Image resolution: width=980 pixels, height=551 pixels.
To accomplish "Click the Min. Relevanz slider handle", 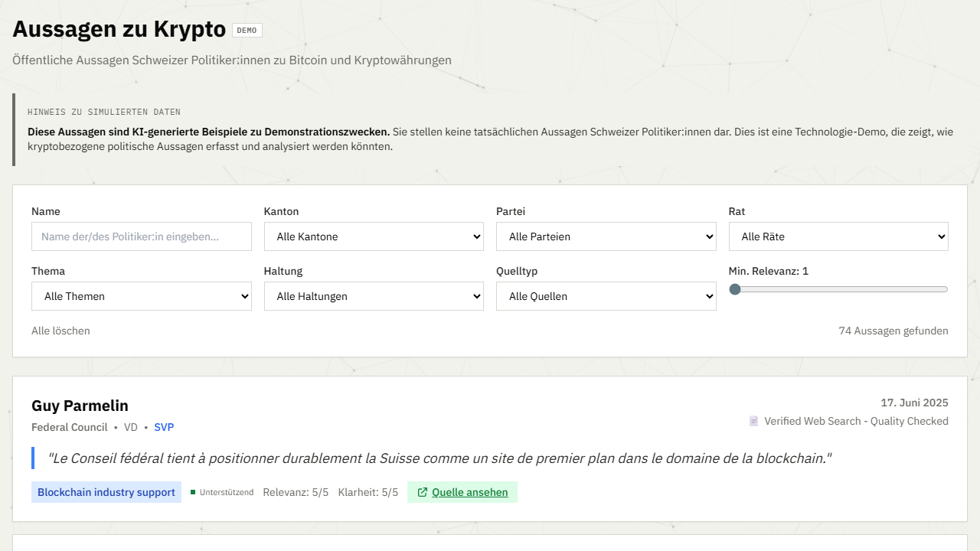I will [x=735, y=289].
